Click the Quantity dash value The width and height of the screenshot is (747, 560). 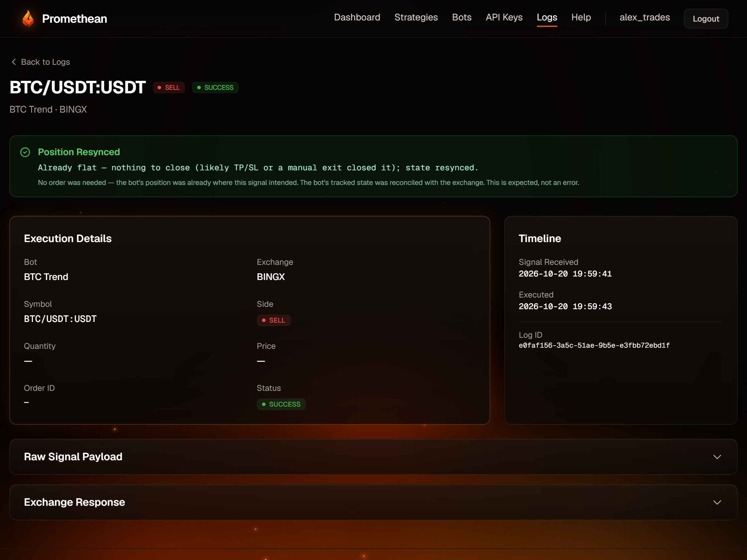28,361
